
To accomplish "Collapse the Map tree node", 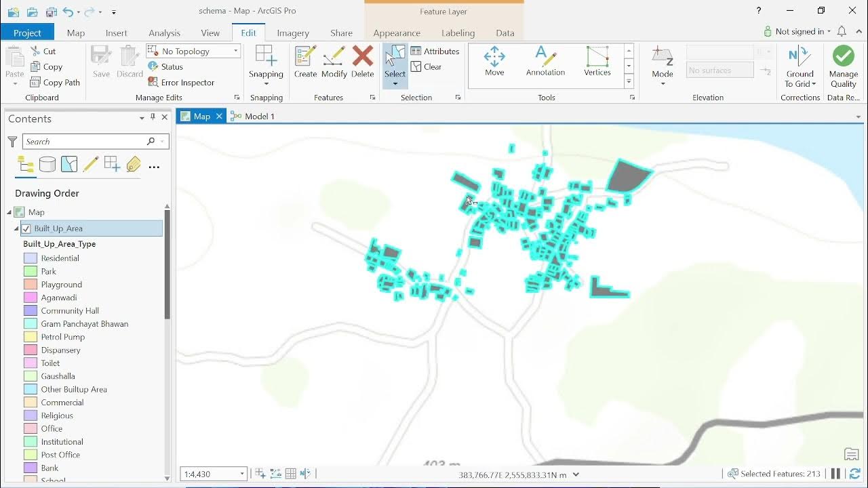I will (9, 212).
